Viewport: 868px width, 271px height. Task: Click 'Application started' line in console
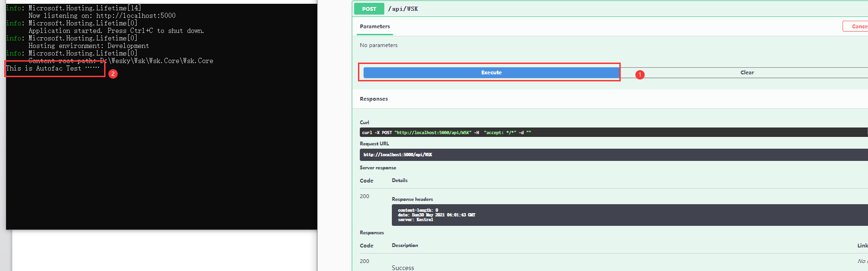pos(116,31)
